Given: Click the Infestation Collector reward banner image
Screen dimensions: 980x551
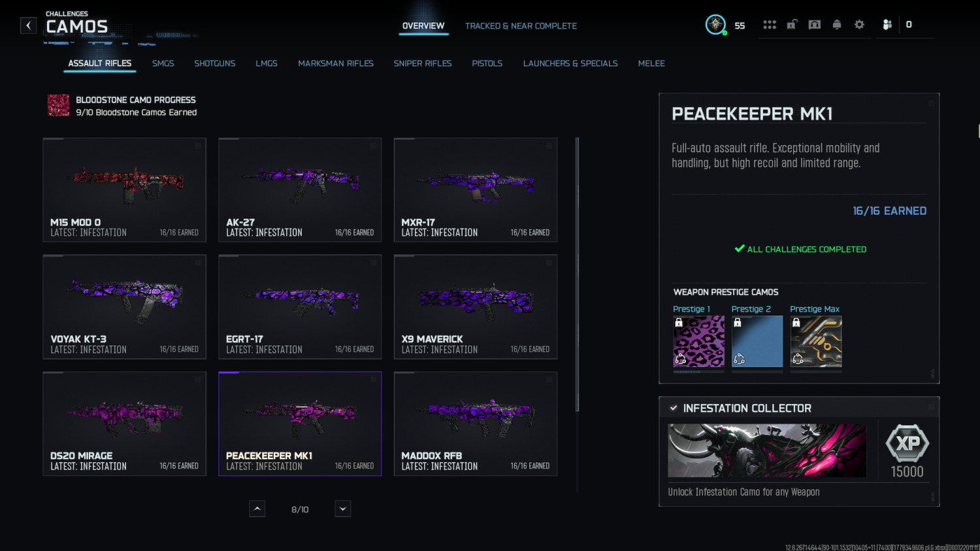Looking at the screenshot, I should (767, 450).
